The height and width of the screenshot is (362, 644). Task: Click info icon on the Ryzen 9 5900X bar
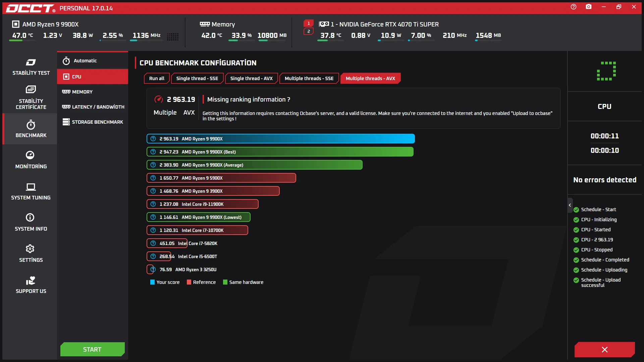(153, 178)
